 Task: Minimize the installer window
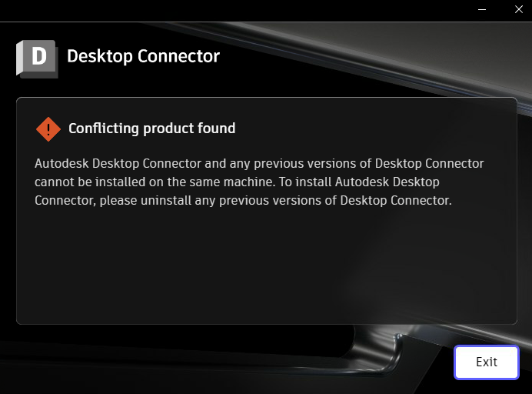coord(482,9)
